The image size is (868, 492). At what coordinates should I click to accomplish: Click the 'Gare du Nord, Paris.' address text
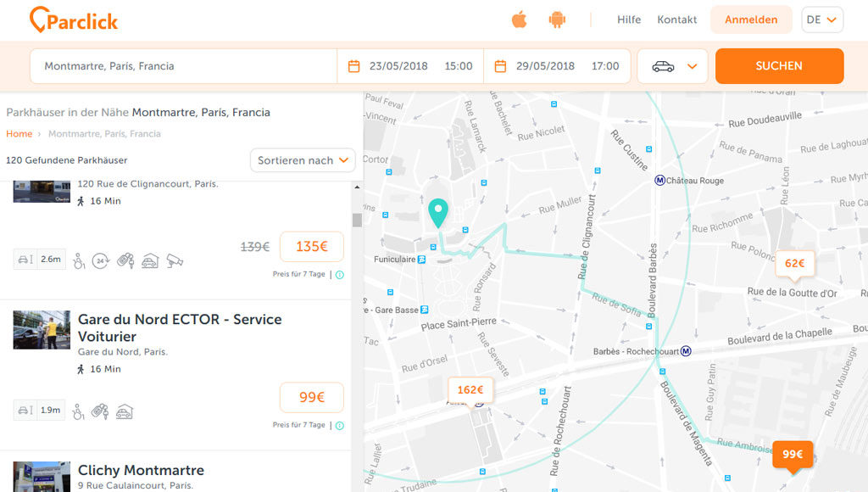(x=123, y=352)
